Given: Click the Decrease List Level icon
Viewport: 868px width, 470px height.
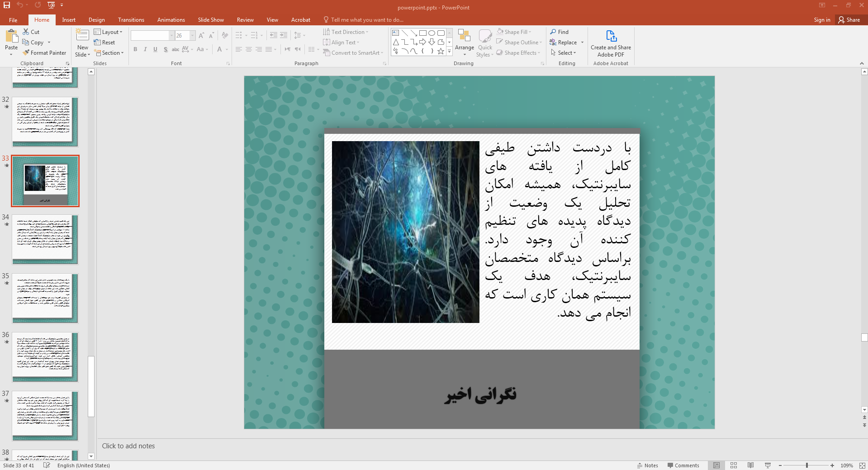Looking at the screenshot, I should tap(274, 35).
